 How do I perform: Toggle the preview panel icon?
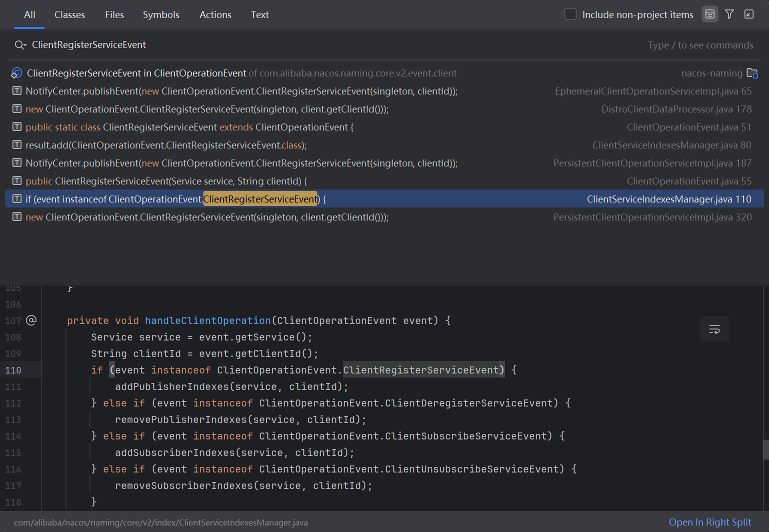pos(709,14)
